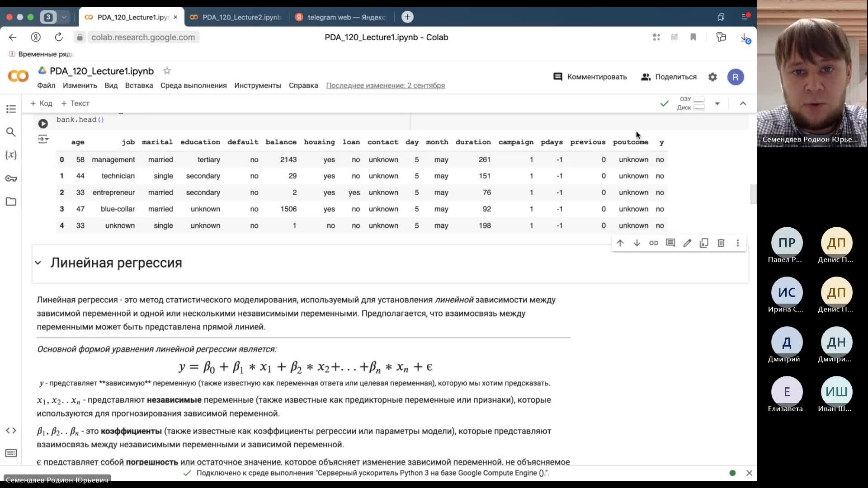Click the '2143' balance value
868x488 pixels.
[x=288, y=160]
